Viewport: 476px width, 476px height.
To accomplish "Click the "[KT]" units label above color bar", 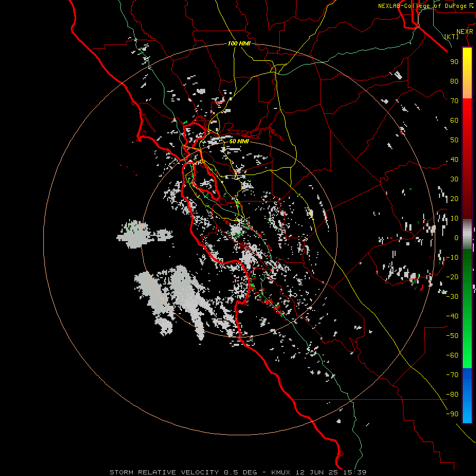I will [451, 36].
